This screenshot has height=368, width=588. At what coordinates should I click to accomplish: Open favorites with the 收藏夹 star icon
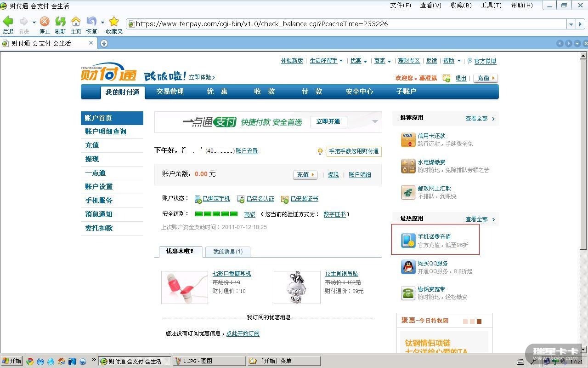(x=114, y=21)
